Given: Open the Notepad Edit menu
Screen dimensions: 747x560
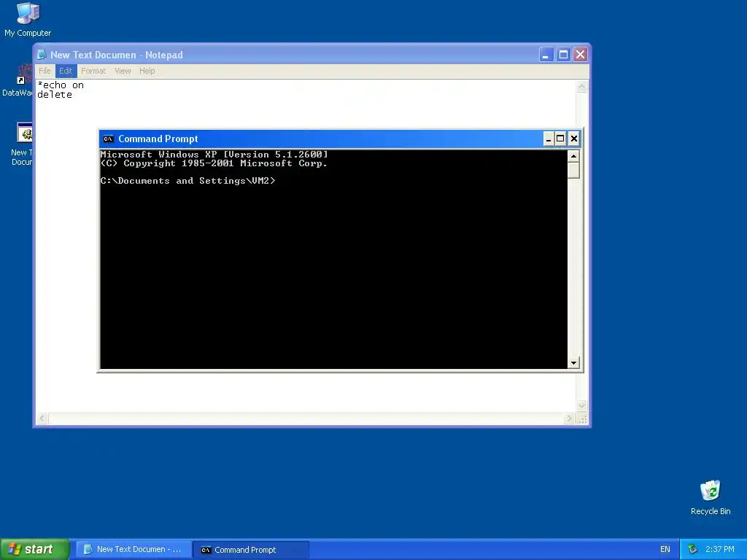Looking at the screenshot, I should pyautogui.click(x=66, y=71).
